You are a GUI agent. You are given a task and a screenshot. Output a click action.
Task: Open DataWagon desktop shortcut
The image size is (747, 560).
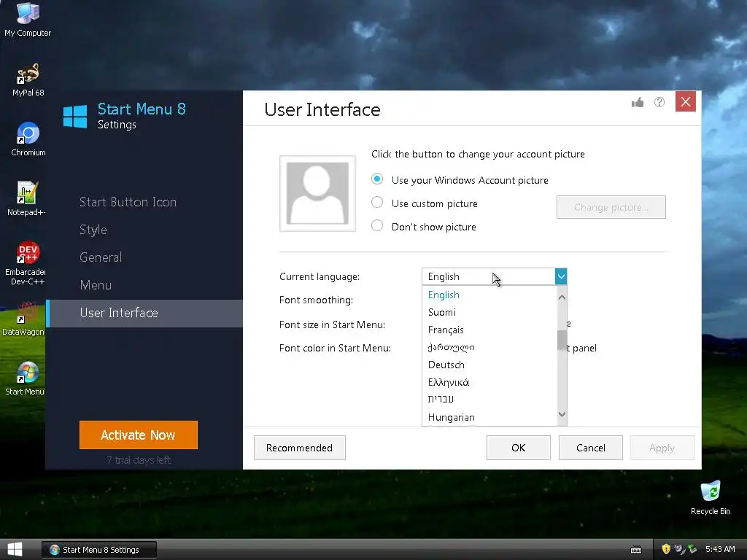click(x=23, y=318)
